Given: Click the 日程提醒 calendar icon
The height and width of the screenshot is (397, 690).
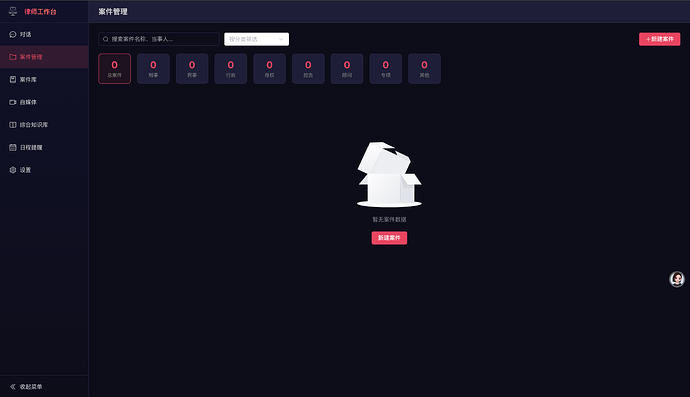Looking at the screenshot, I should pyautogui.click(x=13, y=147).
